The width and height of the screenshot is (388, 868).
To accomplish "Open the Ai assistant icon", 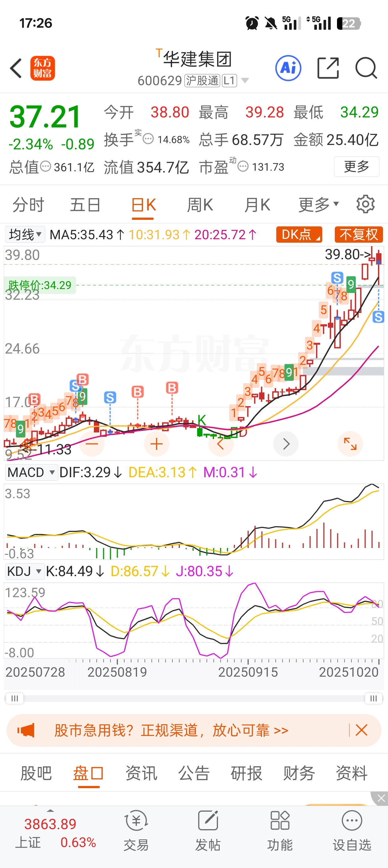I will click(x=288, y=68).
